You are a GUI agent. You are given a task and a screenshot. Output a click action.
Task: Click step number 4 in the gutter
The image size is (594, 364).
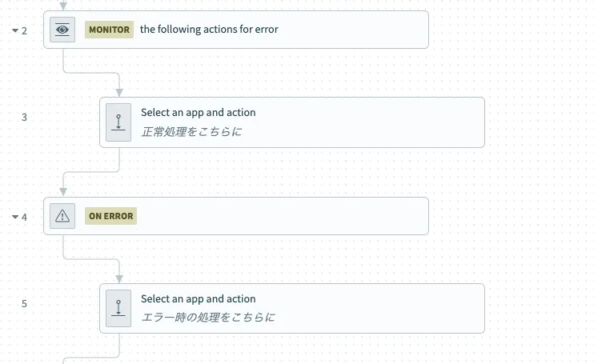(24, 217)
